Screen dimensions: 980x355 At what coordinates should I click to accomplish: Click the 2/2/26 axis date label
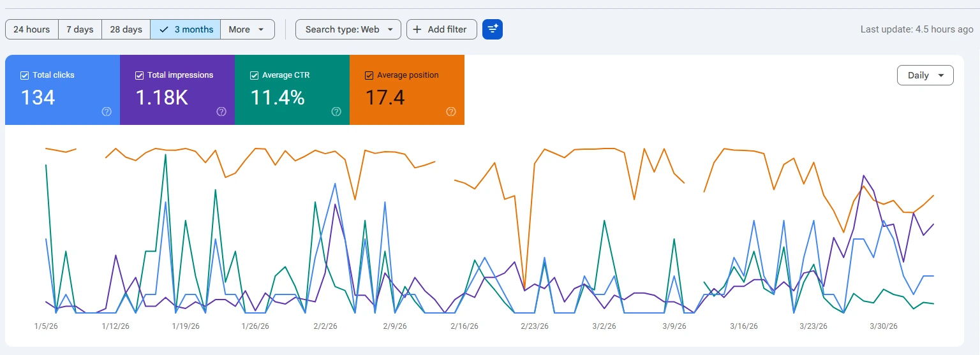click(x=325, y=326)
